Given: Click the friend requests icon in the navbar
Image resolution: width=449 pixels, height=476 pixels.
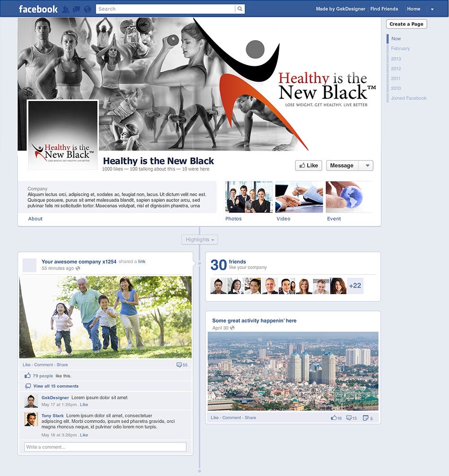Looking at the screenshot, I should point(66,9).
